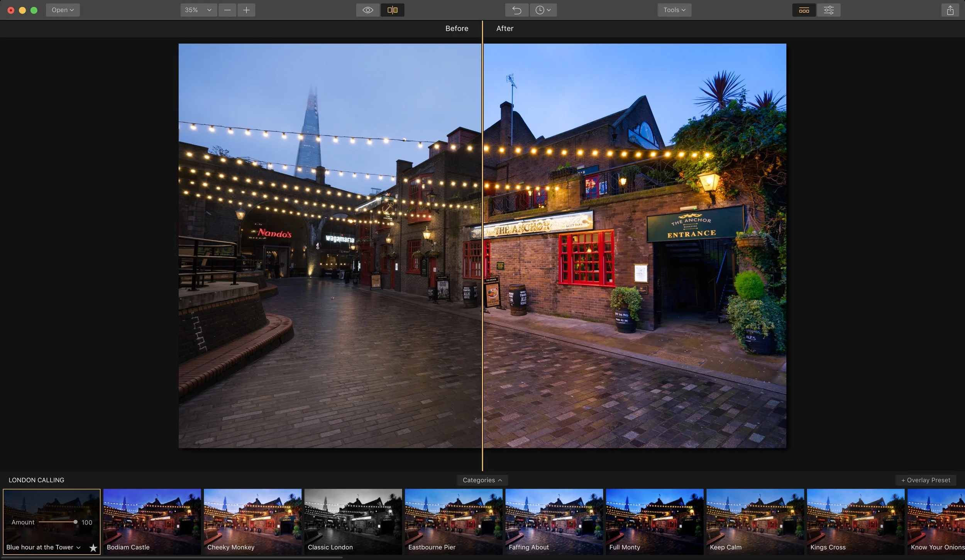This screenshot has height=560, width=965.
Task: Apply the Eastbourne Pier preset
Action: point(454,522)
